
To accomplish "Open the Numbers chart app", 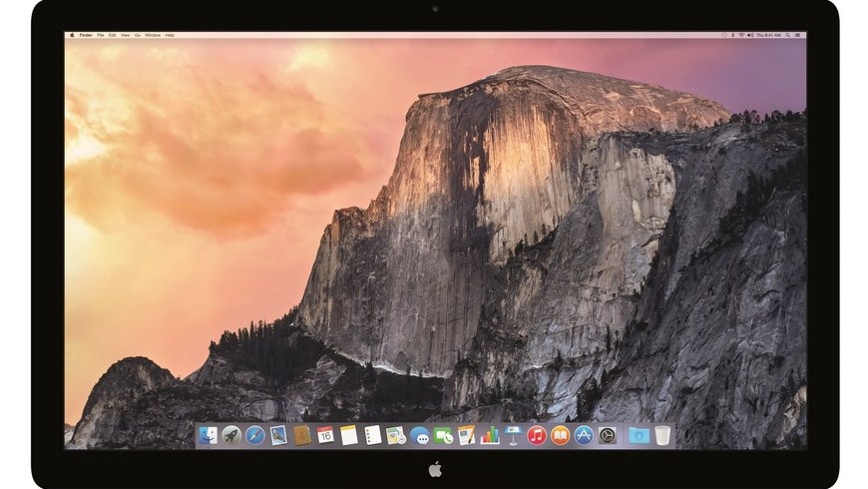I will (x=490, y=435).
